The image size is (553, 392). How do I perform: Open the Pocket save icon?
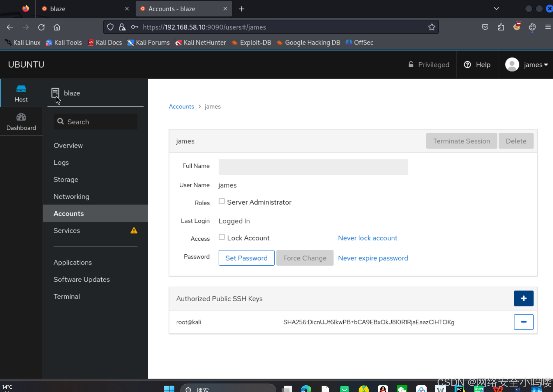[x=485, y=27]
